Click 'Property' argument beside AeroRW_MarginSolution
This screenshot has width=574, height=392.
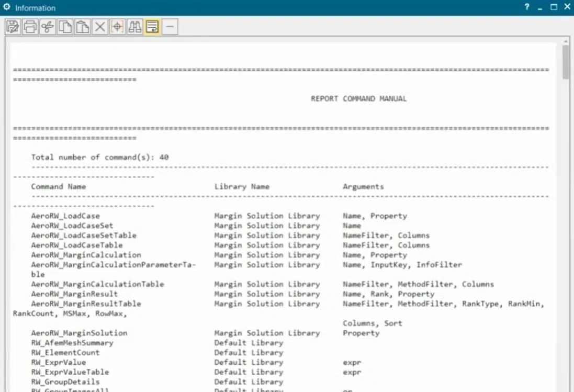(361, 333)
